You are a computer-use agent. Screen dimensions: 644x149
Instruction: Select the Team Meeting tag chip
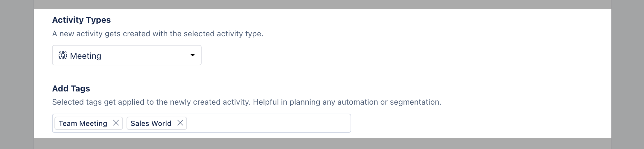click(89, 123)
